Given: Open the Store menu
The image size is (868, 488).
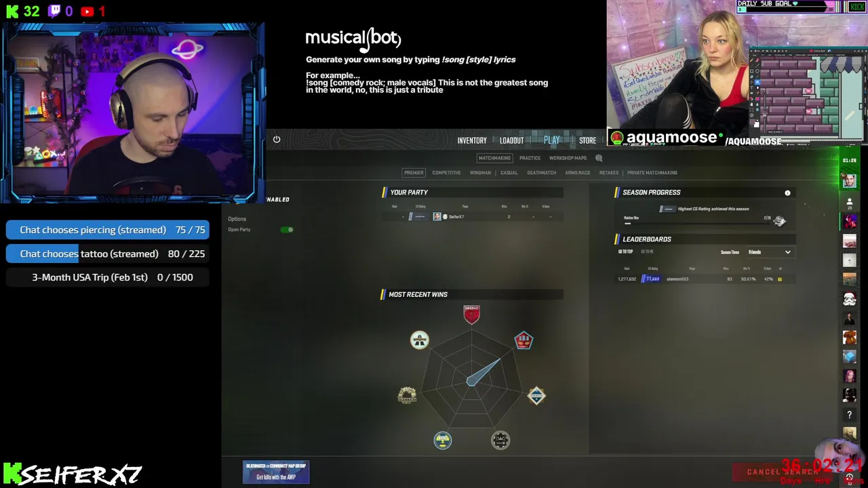Looking at the screenshot, I should [587, 140].
